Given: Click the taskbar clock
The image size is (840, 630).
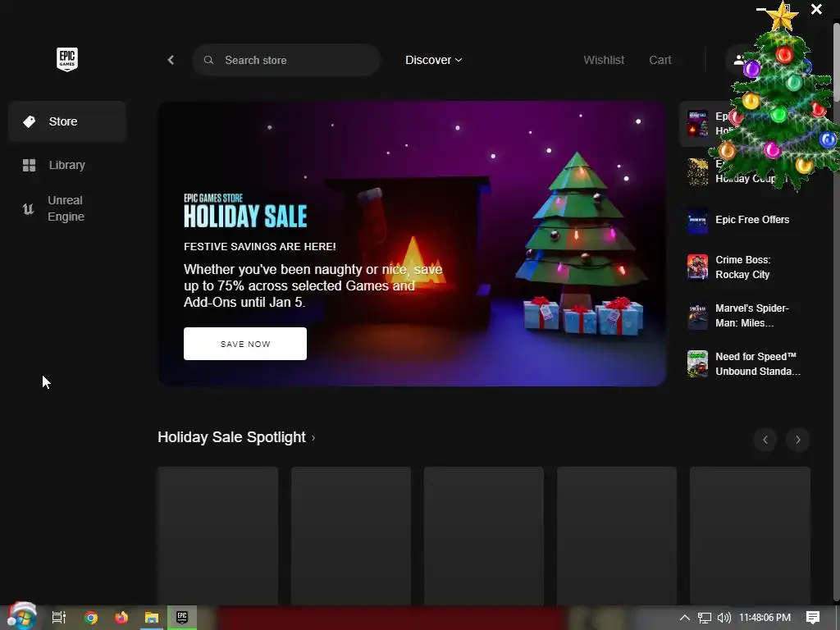Looking at the screenshot, I should click(765, 618).
